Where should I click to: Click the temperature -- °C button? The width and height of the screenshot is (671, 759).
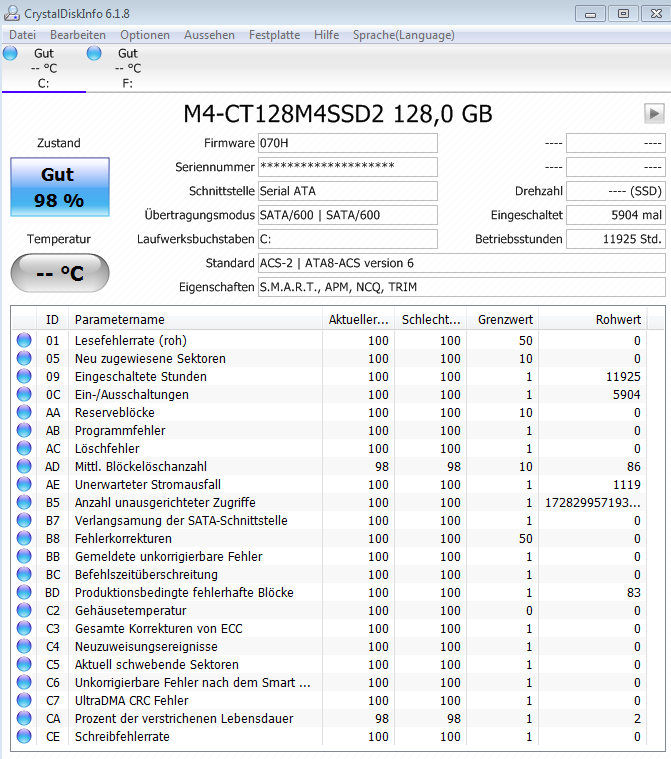click(60, 273)
